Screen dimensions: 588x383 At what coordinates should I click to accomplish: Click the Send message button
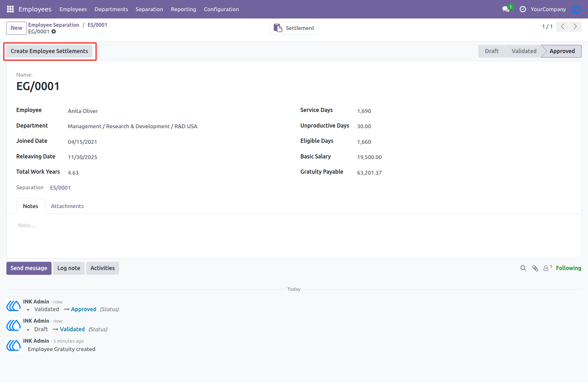tap(29, 268)
